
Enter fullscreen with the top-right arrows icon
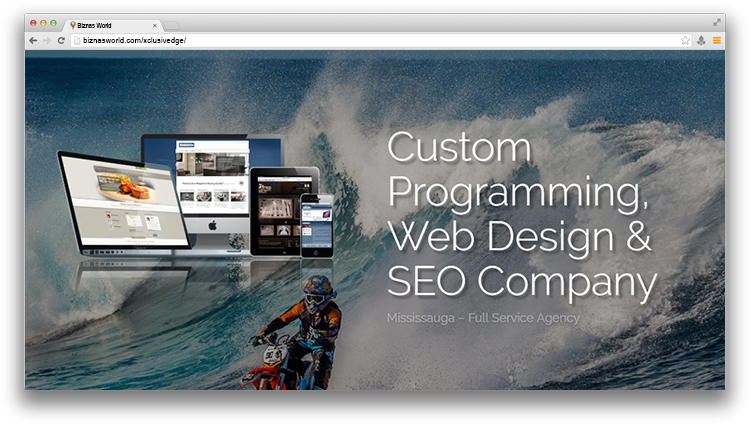(717, 22)
